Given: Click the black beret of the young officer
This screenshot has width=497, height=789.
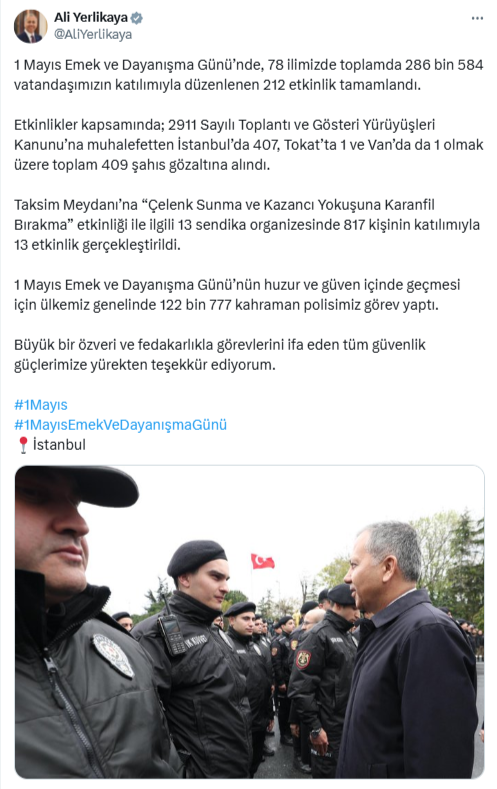Looking at the screenshot, I should click(196, 557).
